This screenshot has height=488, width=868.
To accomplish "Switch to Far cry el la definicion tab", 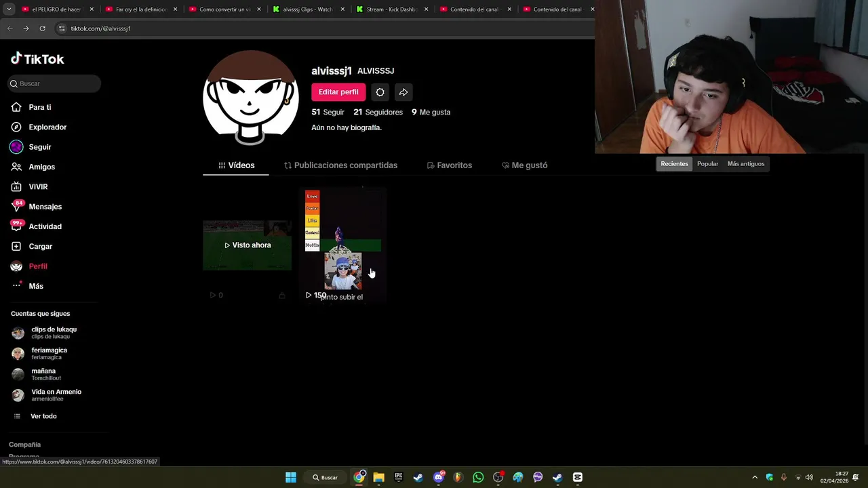I will coord(141,9).
